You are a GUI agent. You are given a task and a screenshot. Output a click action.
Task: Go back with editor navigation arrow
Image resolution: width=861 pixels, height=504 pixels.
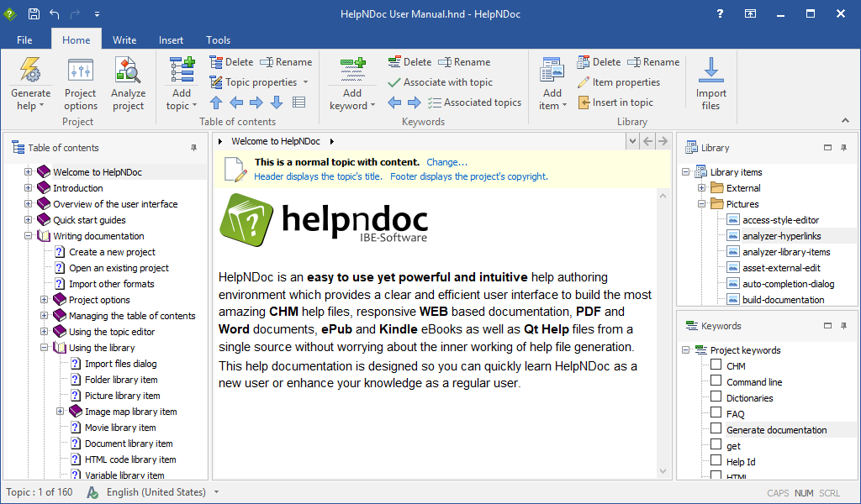coord(648,141)
